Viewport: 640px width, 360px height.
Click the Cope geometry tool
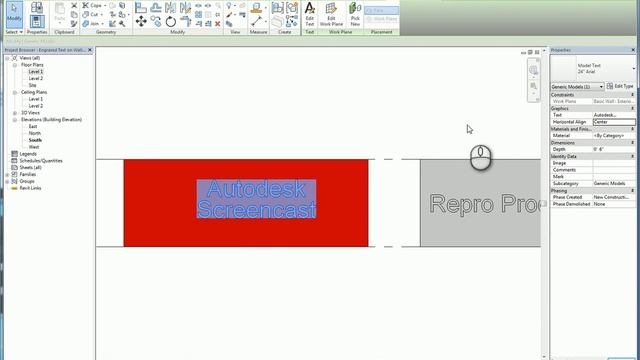click(x=92, y=6)
